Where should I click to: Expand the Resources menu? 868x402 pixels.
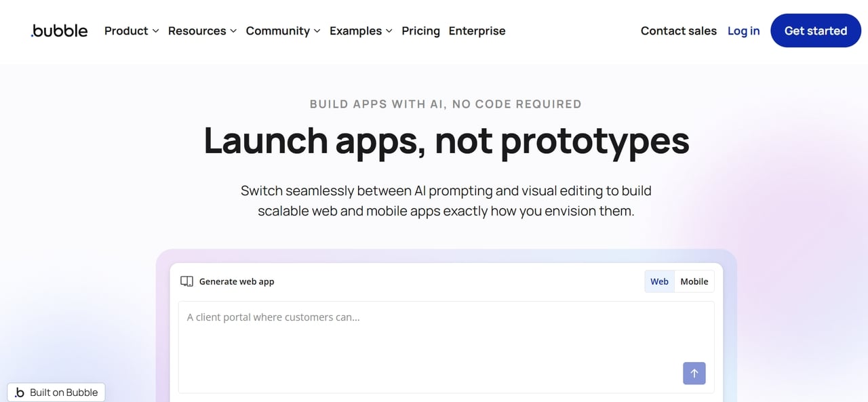[202, 31]
